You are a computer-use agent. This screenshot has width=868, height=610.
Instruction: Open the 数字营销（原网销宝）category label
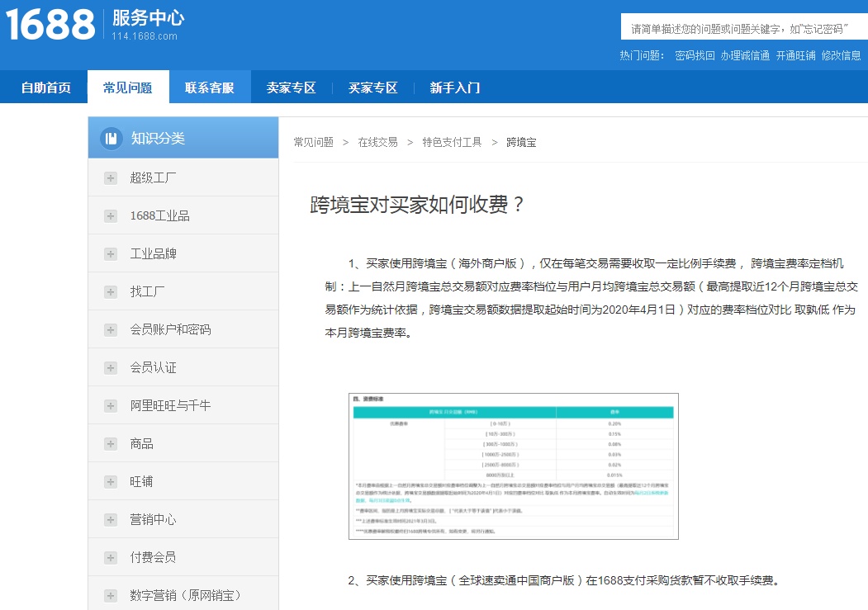(186, 596)
